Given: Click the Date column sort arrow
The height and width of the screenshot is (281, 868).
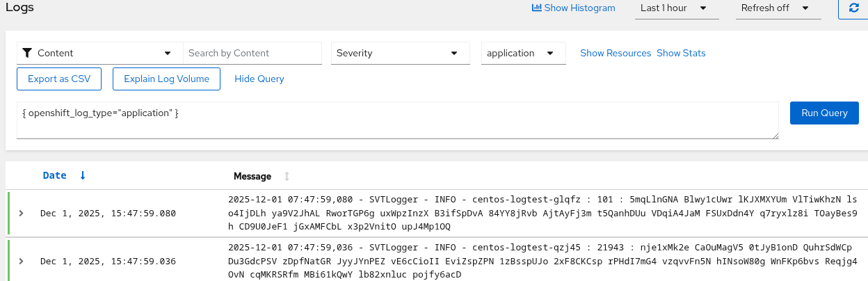Looking at the screenshot, I should coord(83,175).
